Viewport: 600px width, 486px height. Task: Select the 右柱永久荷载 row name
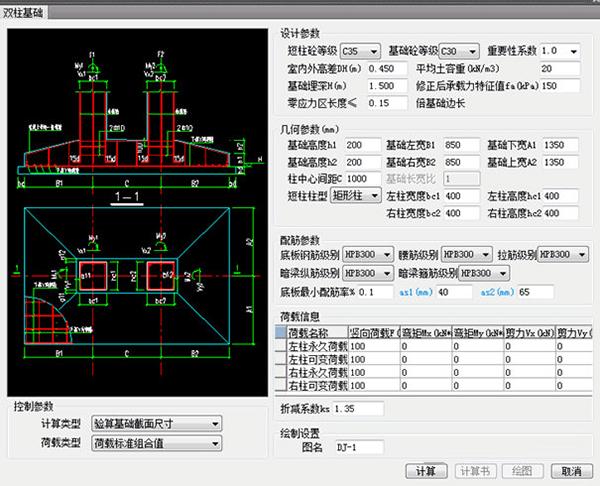(x=318, y=372)
